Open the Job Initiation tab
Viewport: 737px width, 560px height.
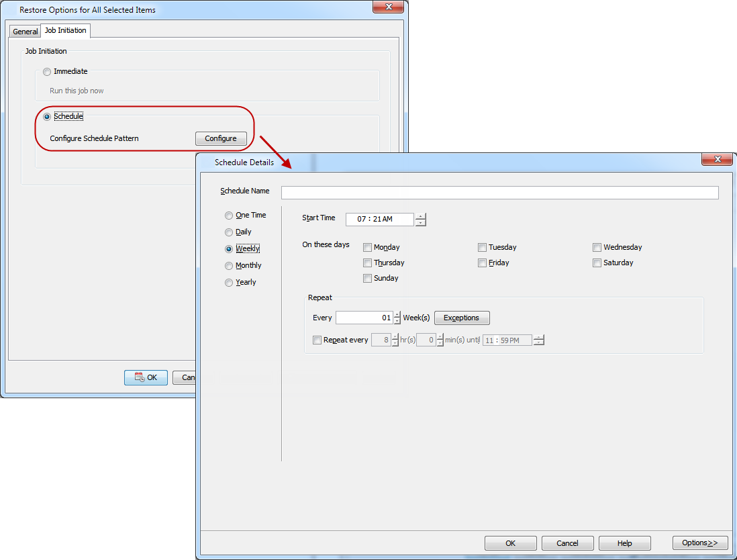(x=65, y=30)
